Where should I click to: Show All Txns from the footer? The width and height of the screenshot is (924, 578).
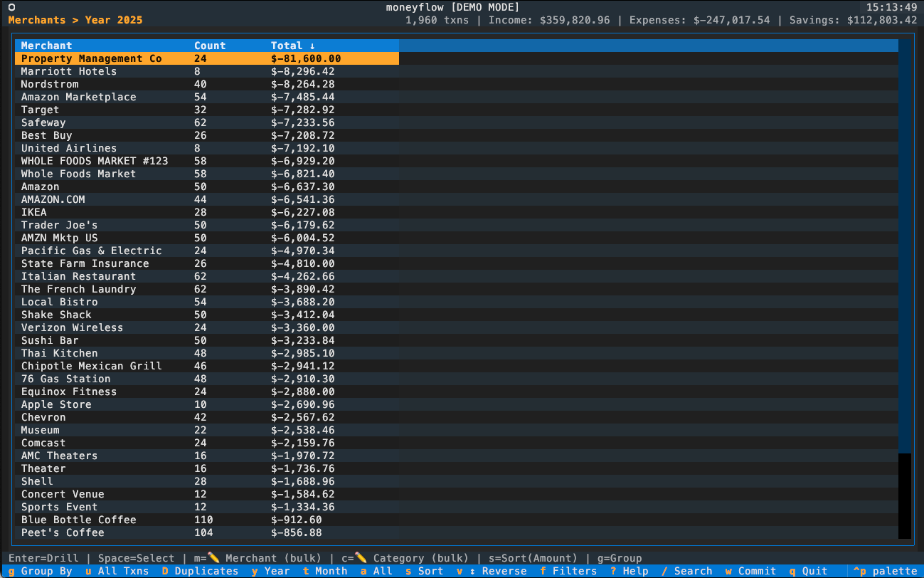[117, 571]
